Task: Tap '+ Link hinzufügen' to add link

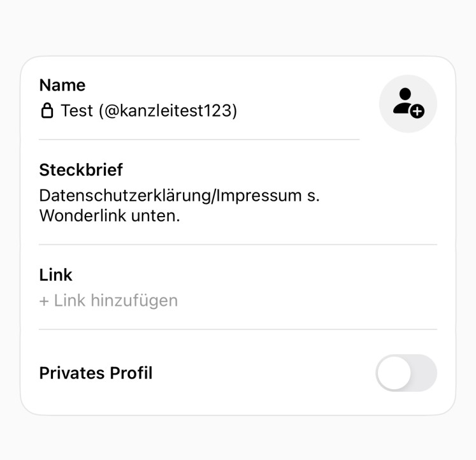Action: [x=108, y=300]
